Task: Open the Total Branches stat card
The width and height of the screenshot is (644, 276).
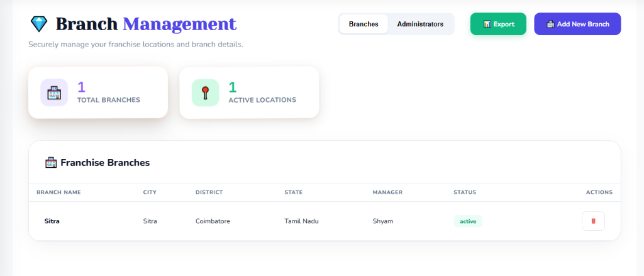Action: (x=98, y=92)
